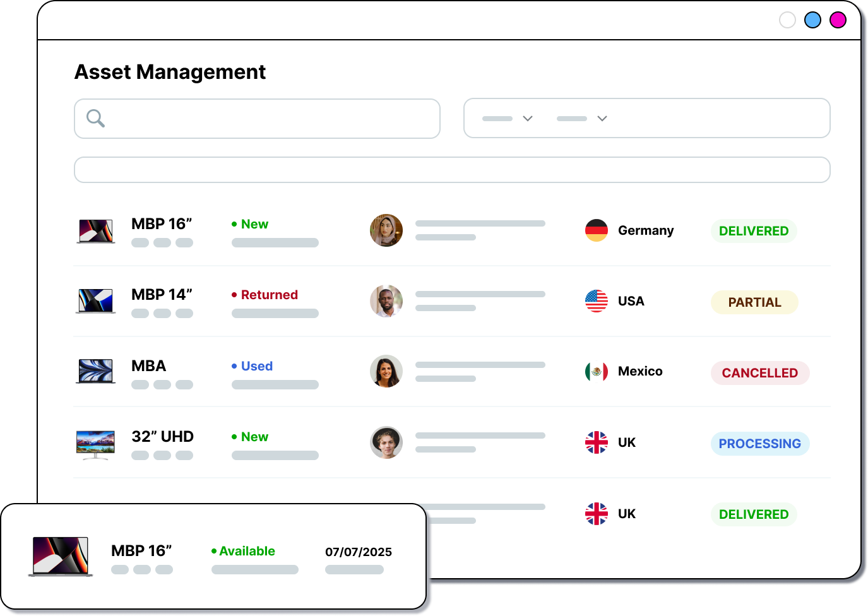The height and width of the screenshot is (616, 868).
Task: Click the CANCELLED status badge
Action: [759, 373]
